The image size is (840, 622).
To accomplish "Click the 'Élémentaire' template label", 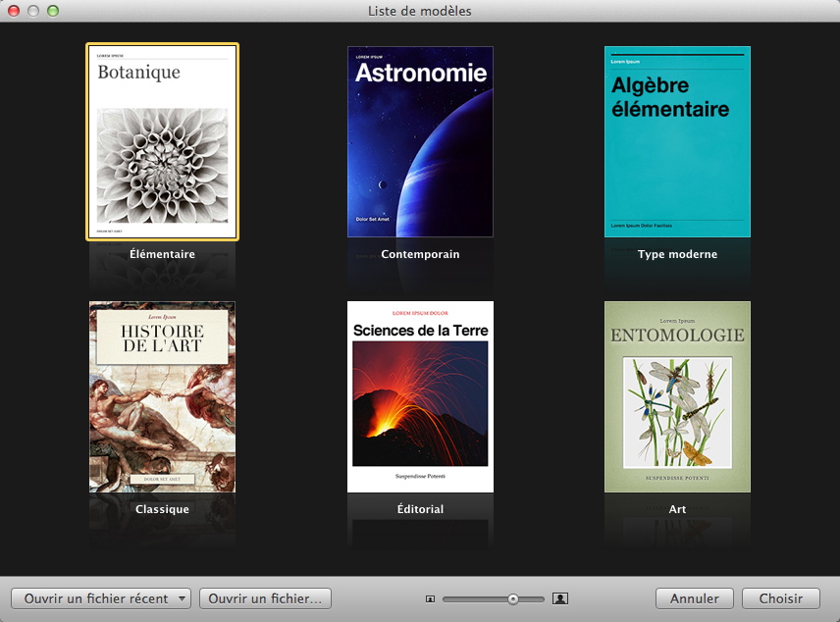I will point(162,254).
